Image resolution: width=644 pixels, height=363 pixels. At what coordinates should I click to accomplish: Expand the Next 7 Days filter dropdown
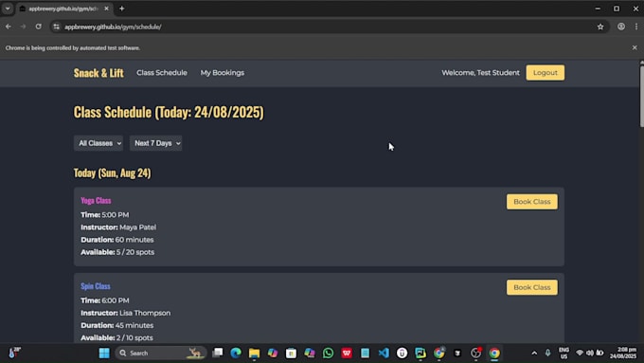coord(155,143)
